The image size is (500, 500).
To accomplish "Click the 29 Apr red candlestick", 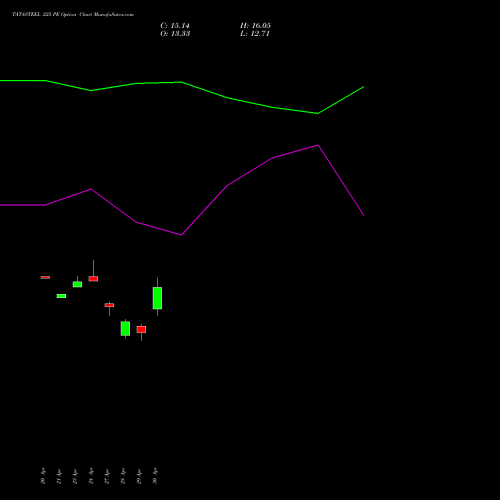I will pos(141,329).
